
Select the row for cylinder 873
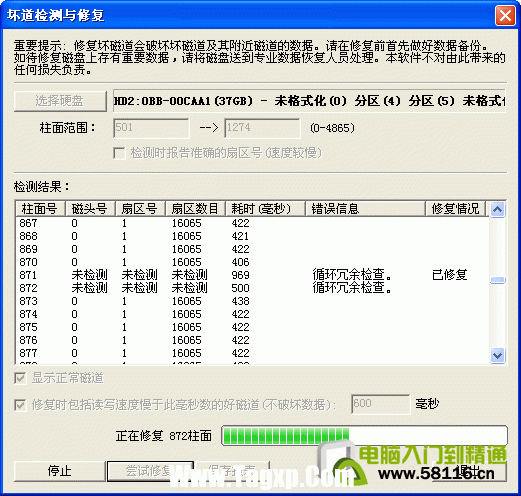(252, 301)
